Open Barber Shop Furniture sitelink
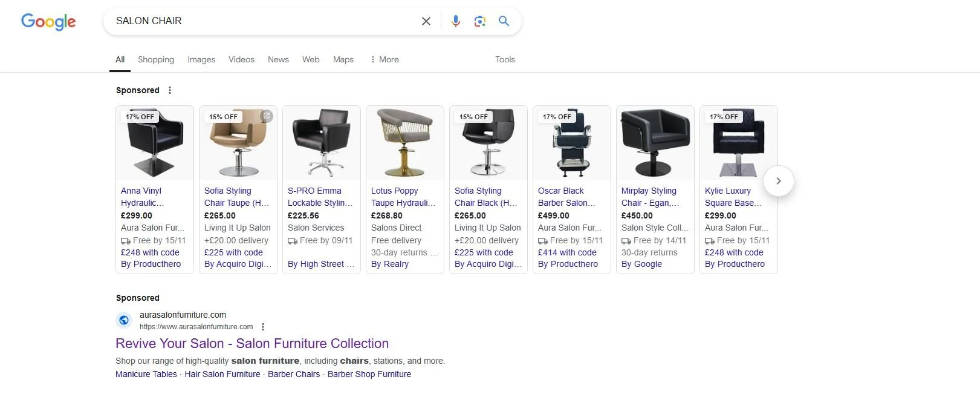Screen dimensions: 980x394 click(x=369, y=374)
